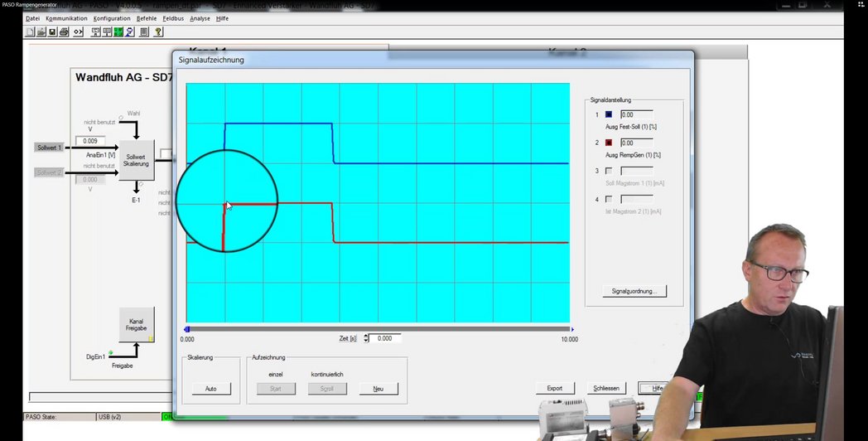
Task: Click the 'AnaEin1 [V]' label
Action: [101, 155]
